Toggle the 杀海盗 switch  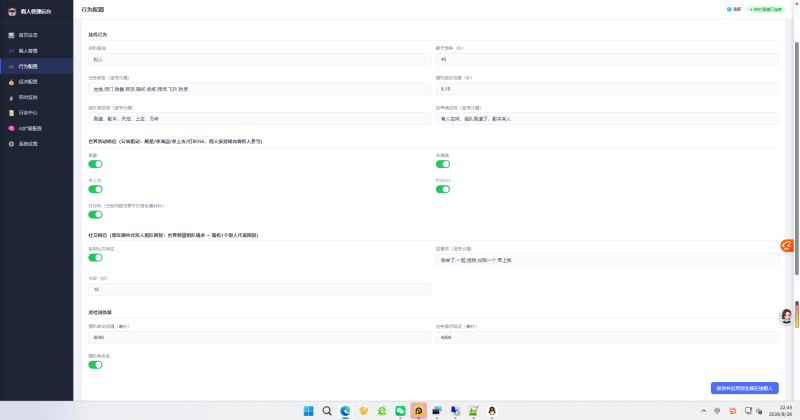(x=443, y=164)
